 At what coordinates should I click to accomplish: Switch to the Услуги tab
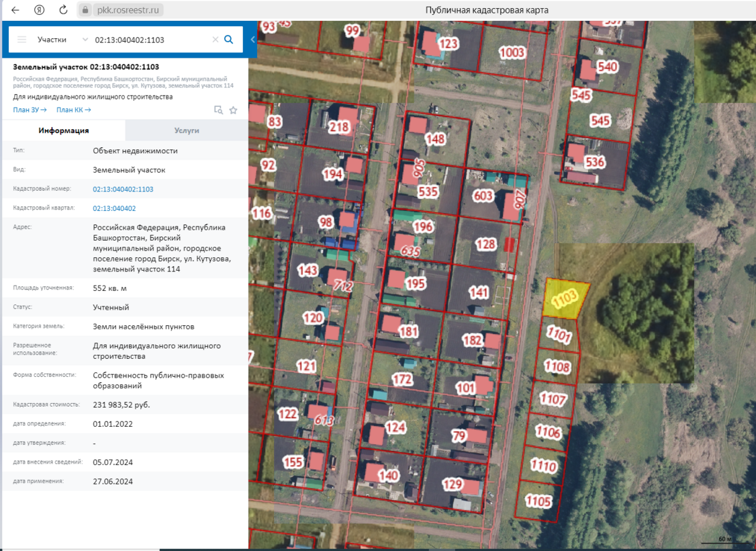[187, 130]
